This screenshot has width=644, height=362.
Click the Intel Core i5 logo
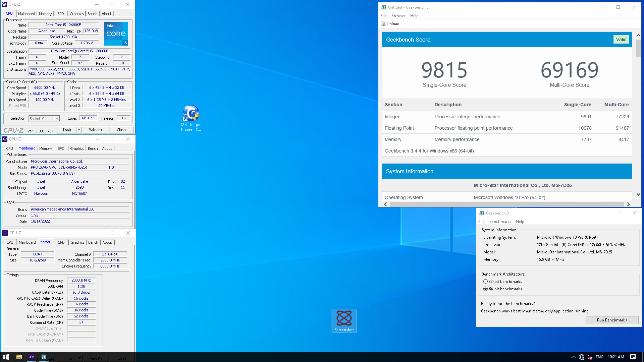[116, 34]
